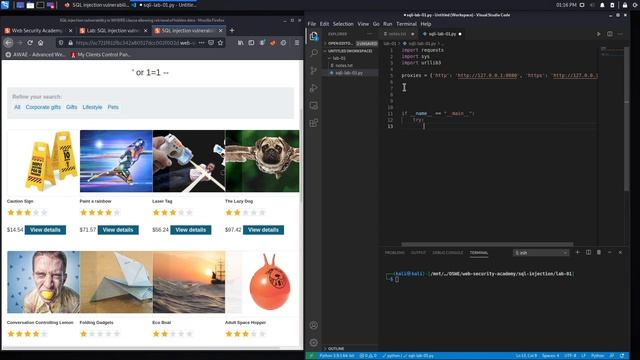The height and width of the screenshot is (360, 640).
Task: Click the FoxyProxy extension icon in Firefox
Action: [273, 42]
